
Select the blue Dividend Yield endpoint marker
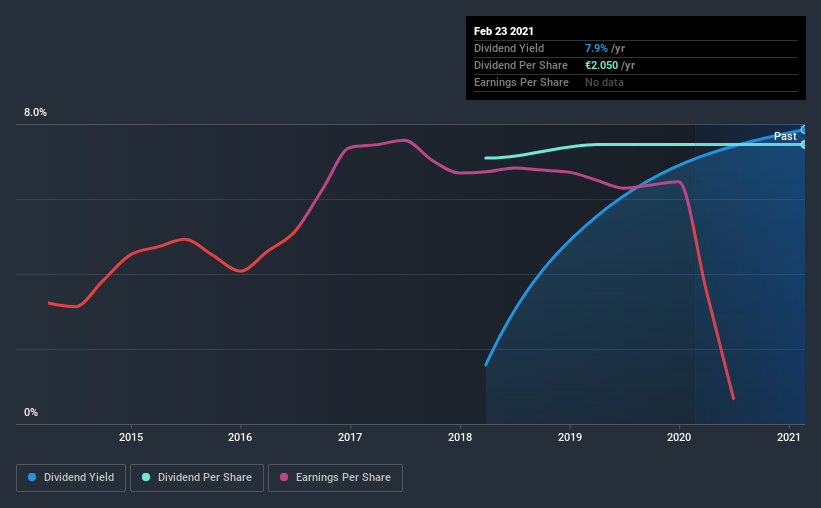coord(803,129)
